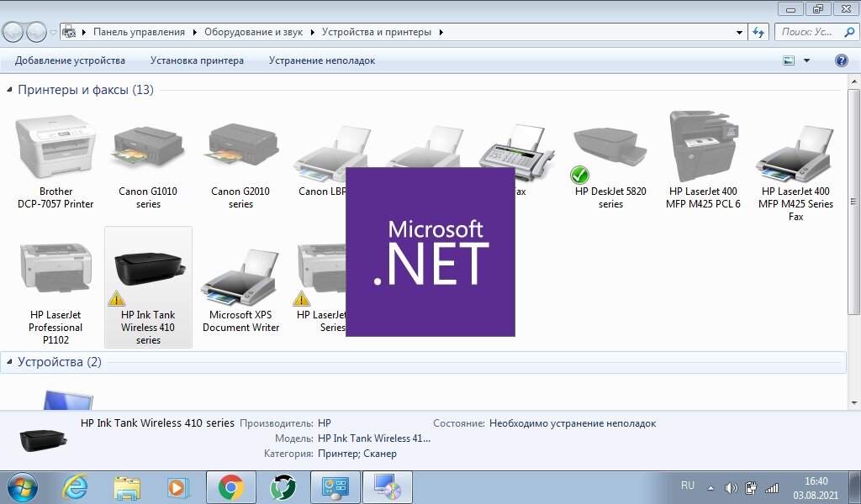The width and height of the screenshot is (861, 504).
Task: Click the Устройства и принтеры breadcrumb
Action: tap(376, 32)
